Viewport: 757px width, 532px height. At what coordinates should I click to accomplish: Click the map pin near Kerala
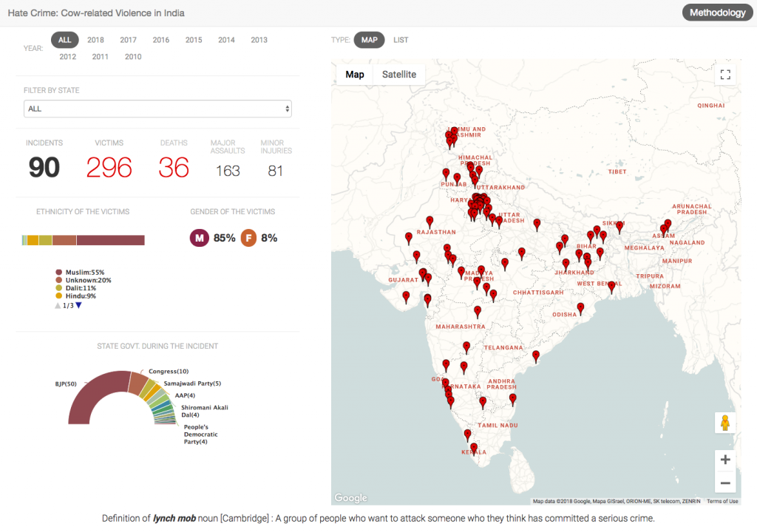tap(474, 449)
